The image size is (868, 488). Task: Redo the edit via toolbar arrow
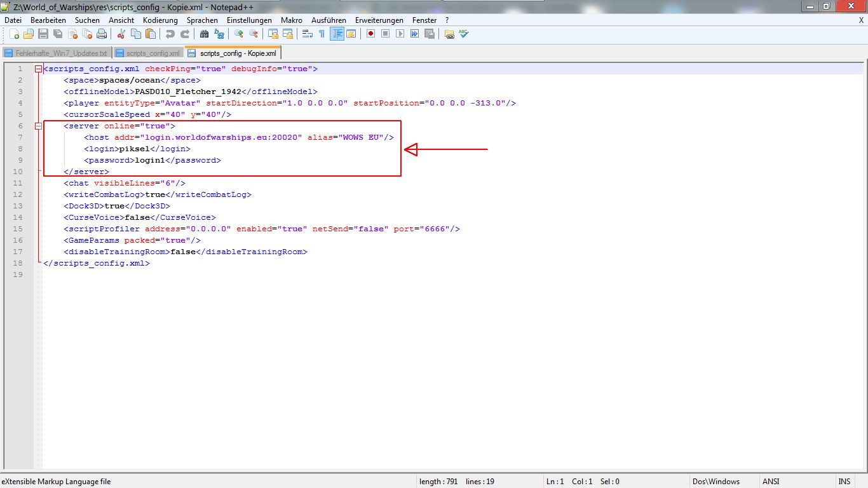click(x=184, y=34)
